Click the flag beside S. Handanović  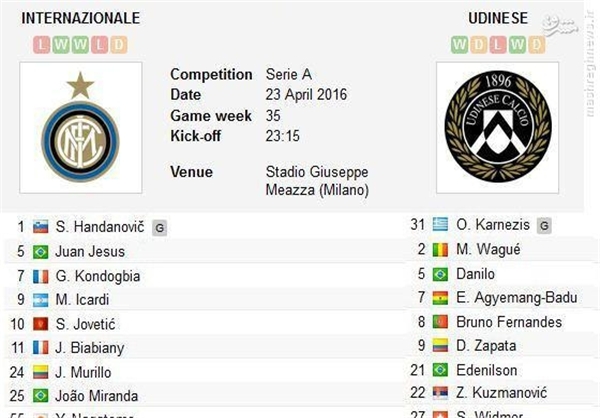[41, 227]
